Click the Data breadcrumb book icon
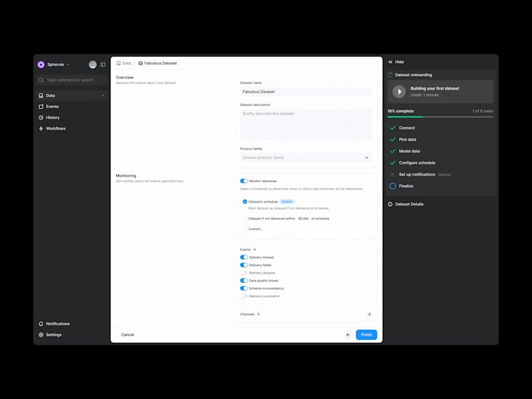Screen dimensions: 532x399 coord(118,63)
